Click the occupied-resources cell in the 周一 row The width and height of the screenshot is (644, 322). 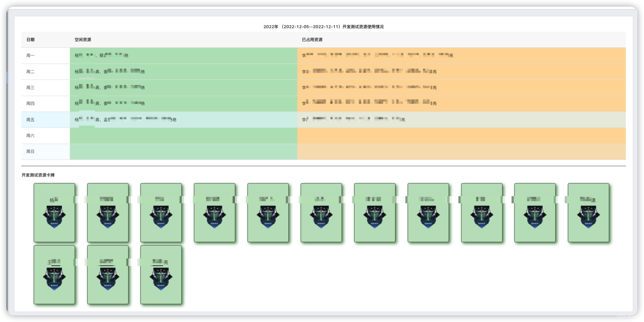pyautogui.click(x=462, y=55)
